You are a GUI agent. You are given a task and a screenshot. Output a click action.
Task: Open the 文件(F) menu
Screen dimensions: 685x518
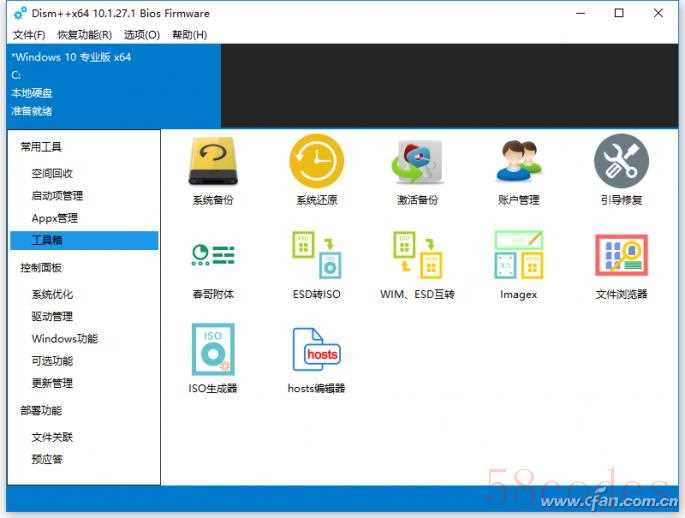pos(29,35)
